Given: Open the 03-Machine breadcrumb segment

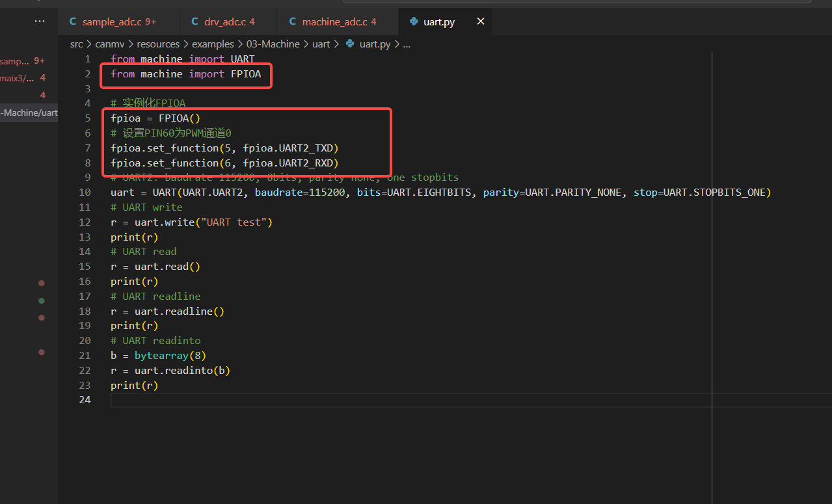Looking at the screenshot, I should [273, 44].
